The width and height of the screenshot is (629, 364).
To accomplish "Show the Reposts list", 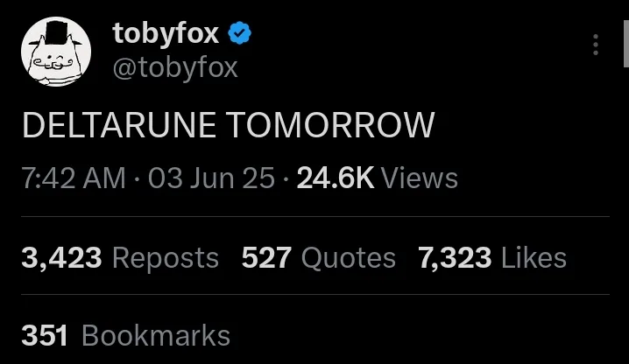I will coord(166,258).
